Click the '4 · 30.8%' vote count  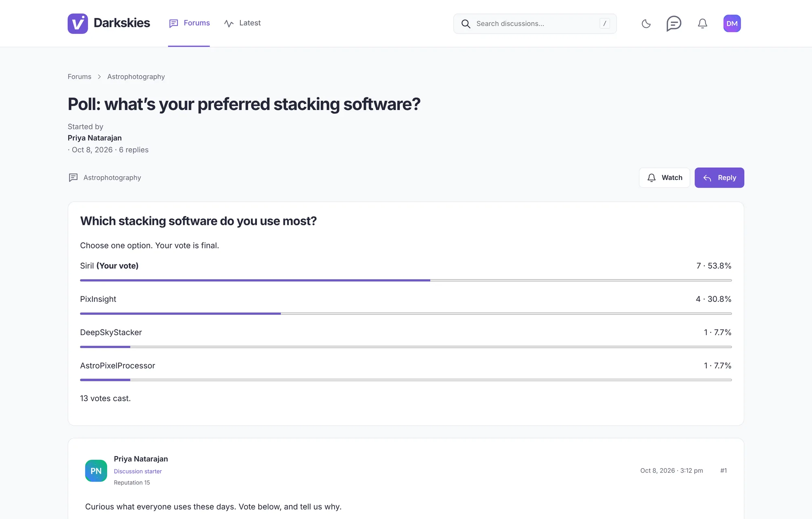click(713, 299)
